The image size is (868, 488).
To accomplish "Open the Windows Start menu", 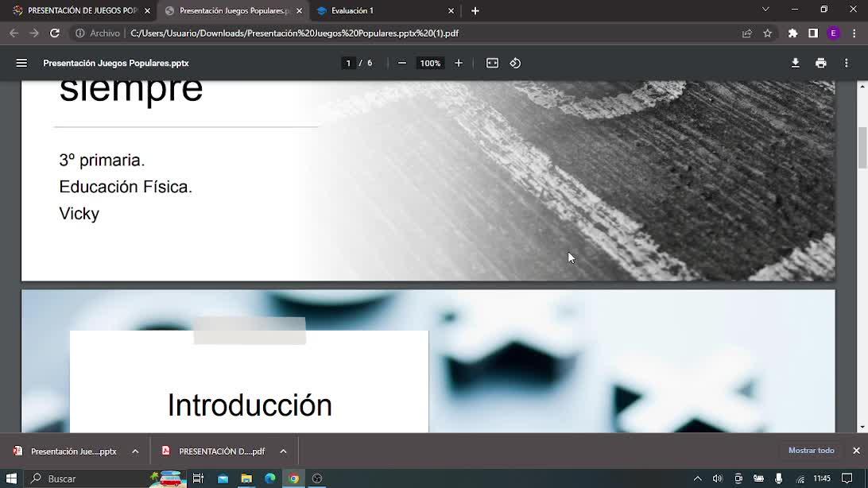I will (11, 478).
